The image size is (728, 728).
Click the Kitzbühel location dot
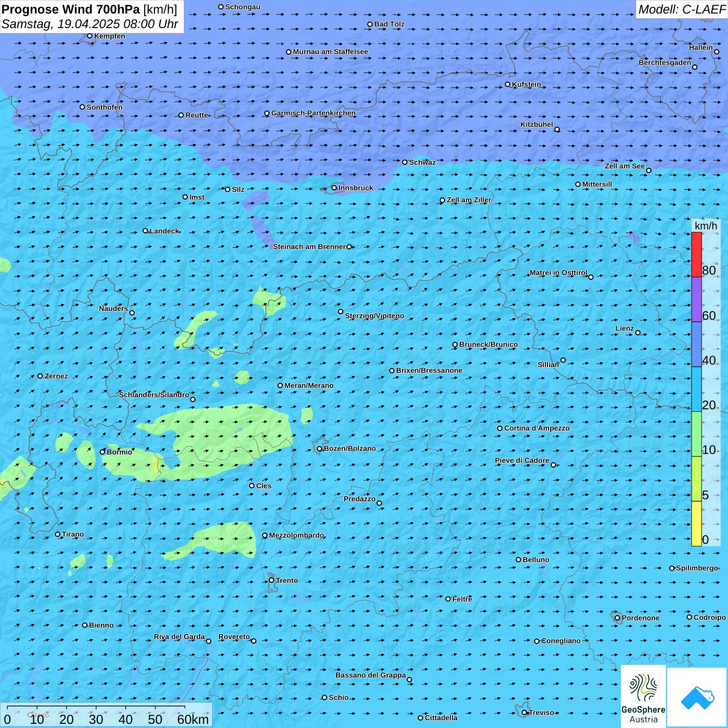pyautogui.click(x=557, y=129)
